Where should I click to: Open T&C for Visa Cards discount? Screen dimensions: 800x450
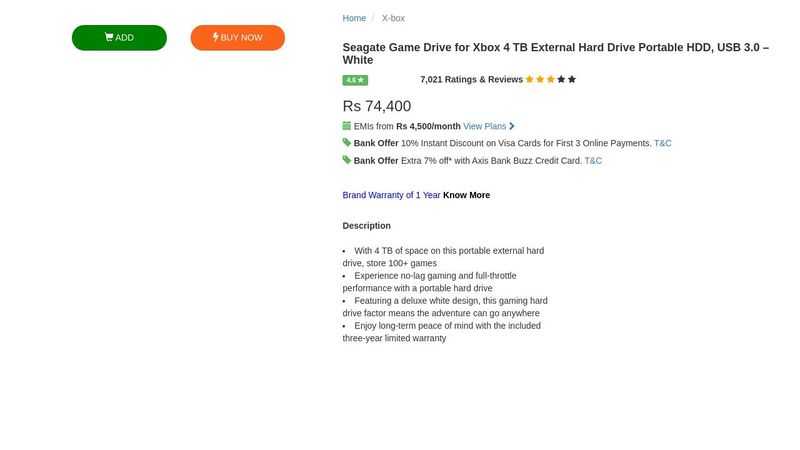[663, 143]
